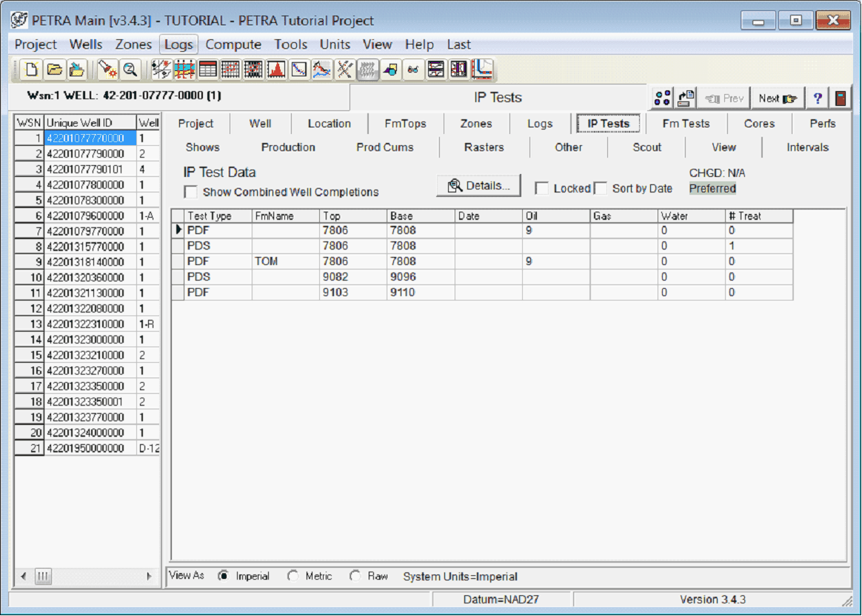Click the spreadsheet grid toolbar icon
Image resolution: width=862 pixels, height=616 pixels.
coord(208,70)
